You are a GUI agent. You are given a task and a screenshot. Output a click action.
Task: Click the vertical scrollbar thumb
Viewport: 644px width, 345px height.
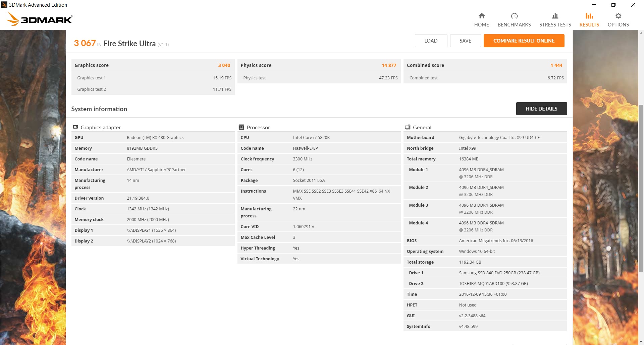tap(641, 188)
